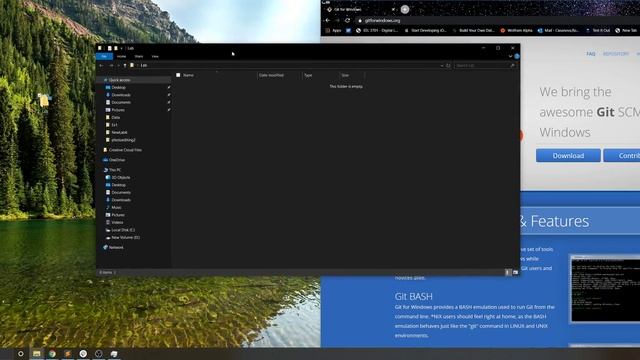The height and width of the screenshot is (360, 640).
Task: Expand the Explorer ribbon chevron
Action: coord(510,56)
